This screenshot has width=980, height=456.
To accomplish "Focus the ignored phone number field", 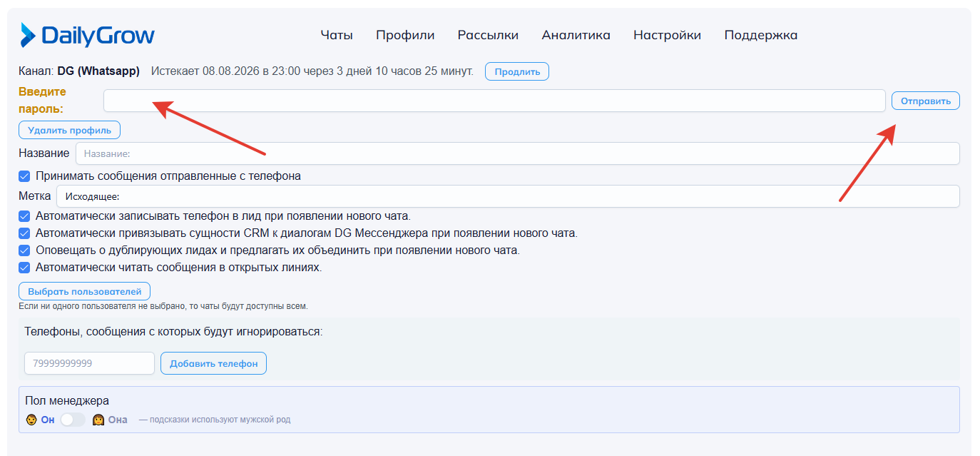I will pos(89,363).
